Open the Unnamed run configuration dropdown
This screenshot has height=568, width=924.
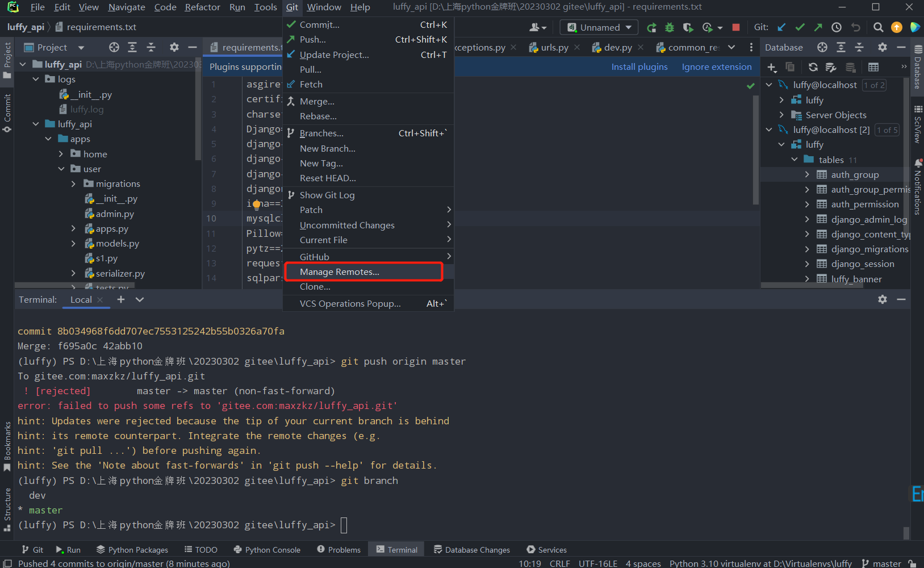click(x=599, y=27)
